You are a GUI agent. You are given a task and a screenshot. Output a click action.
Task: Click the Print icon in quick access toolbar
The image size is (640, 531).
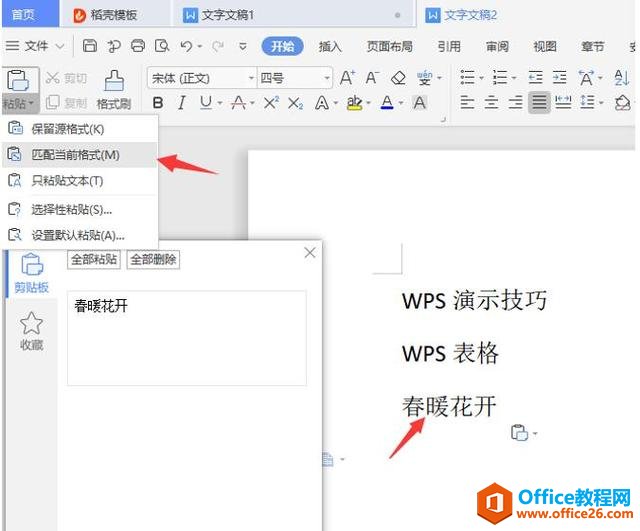coord(138,46)
